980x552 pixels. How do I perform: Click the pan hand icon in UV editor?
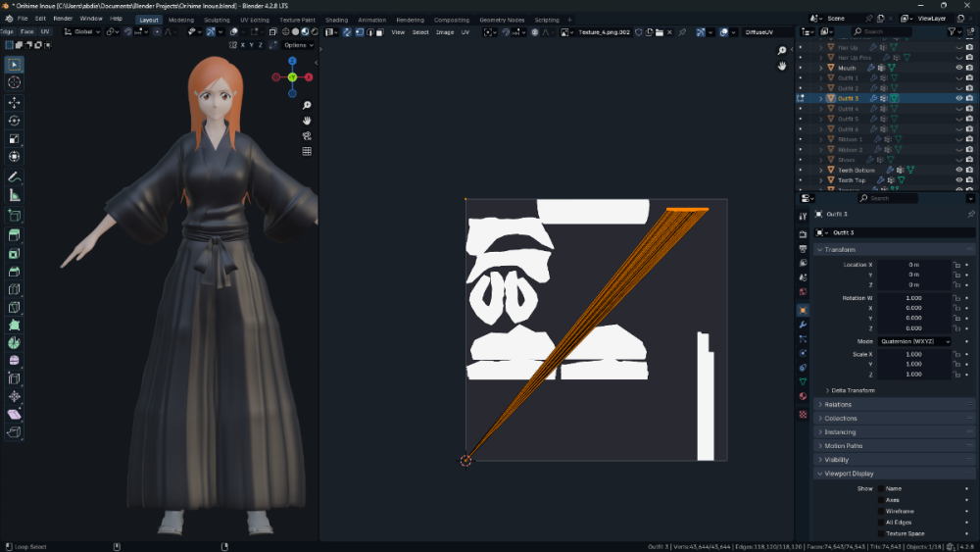tap(782, 66)
